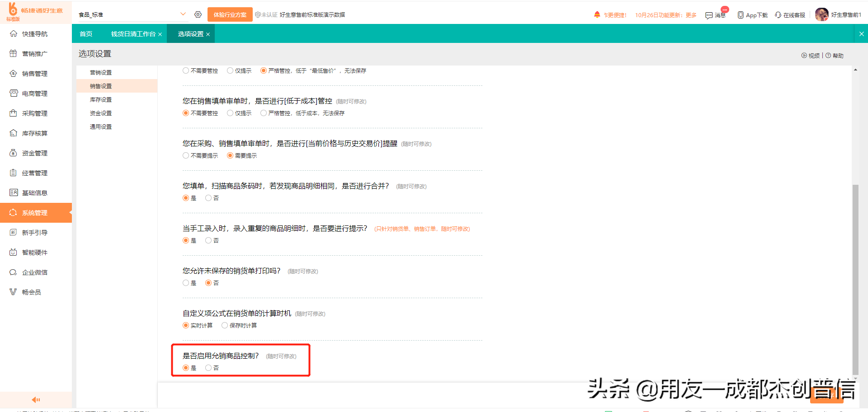Click the settings gear beside search box
This screenshot has width=868, height=412.
198,14
